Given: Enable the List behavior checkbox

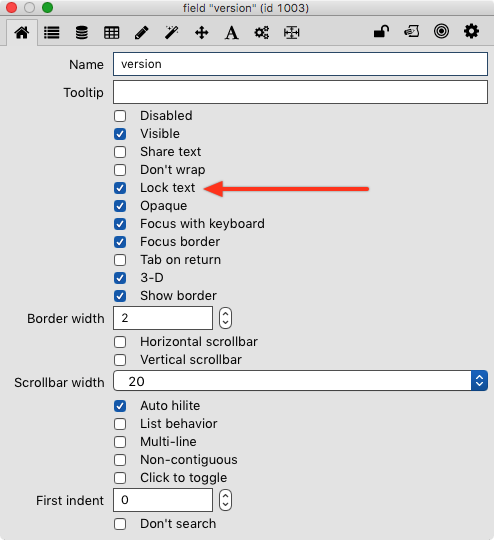Looking at the screenshot, I should coord(120,424).
